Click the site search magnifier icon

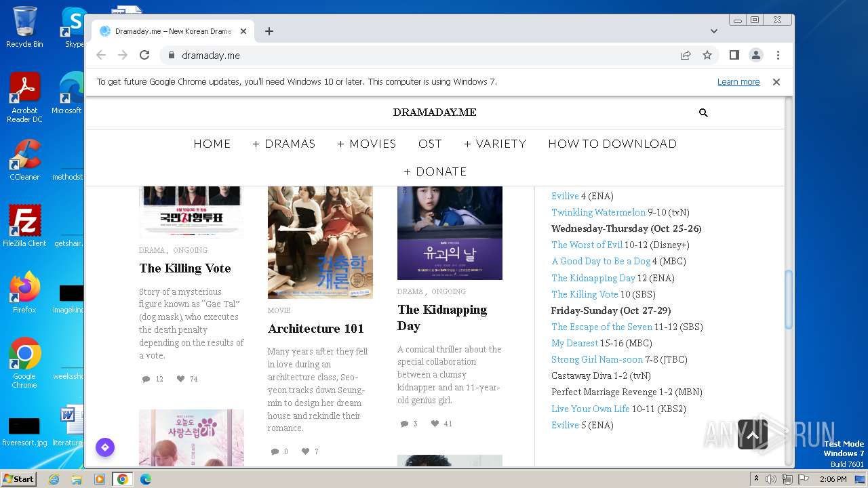click(703, 113)
